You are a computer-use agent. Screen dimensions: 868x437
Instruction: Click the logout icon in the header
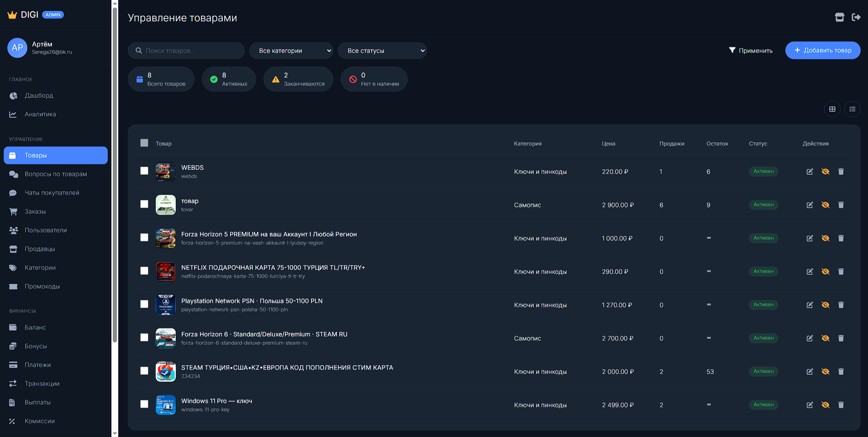point(856,17)
